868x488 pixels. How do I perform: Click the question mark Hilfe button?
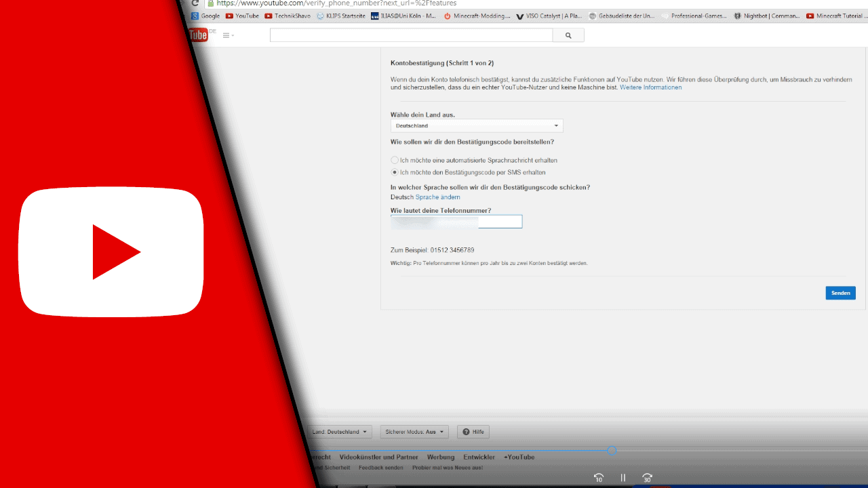473,432
